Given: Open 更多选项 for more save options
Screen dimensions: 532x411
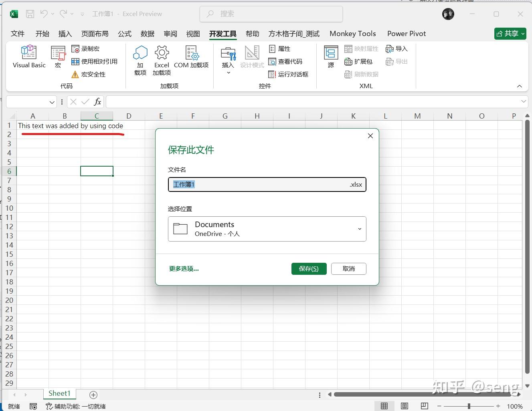Looking at the screenshot, I should click(184, 268).
